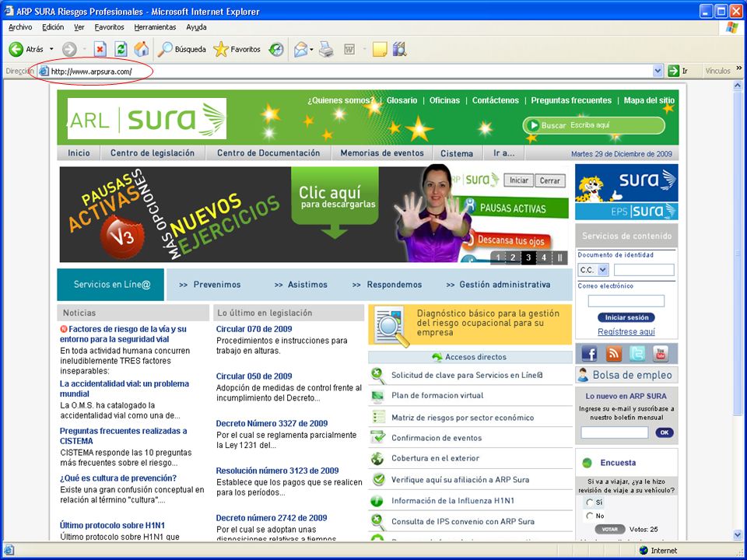
Task: Click the Research books toolbar icon
Action: (399, 49)
